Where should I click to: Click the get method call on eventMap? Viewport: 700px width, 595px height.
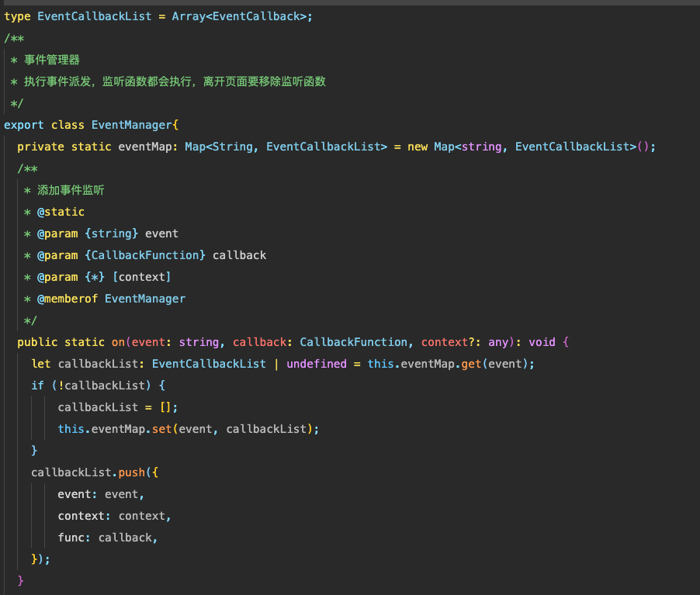pos(471,364)
